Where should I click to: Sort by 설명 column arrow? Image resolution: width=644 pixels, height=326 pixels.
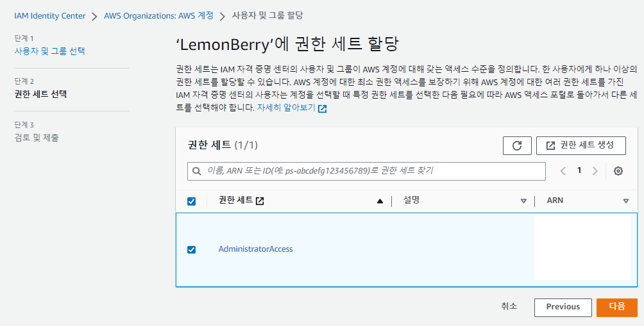click(x=523, y=201)
